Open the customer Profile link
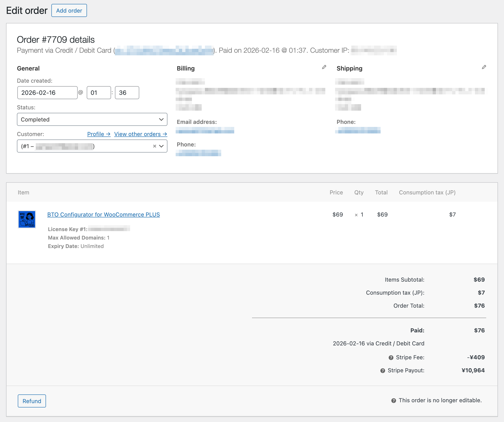The height and width of the screenshot is (422, 504). pos(99,134)
